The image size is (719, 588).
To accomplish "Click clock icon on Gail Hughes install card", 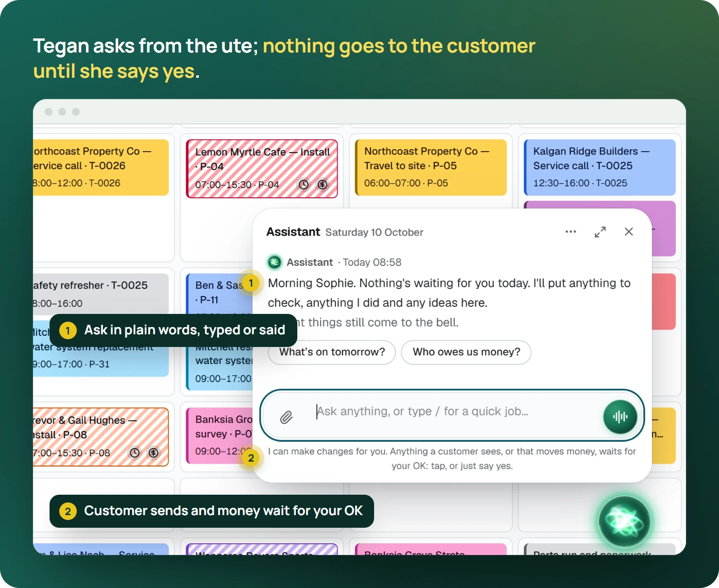I will (x=135, y=453).
